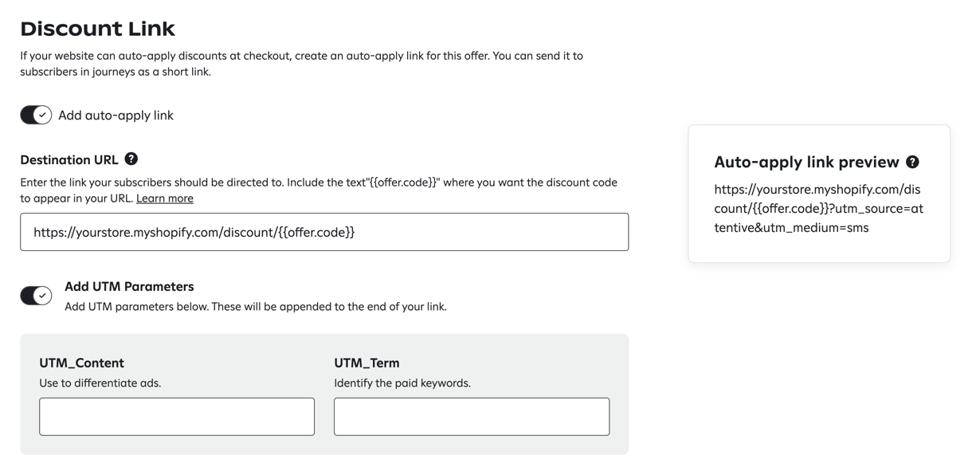
Task: Click the checkmark icon in UTM Parameters switch
Action: click(42, 295)
